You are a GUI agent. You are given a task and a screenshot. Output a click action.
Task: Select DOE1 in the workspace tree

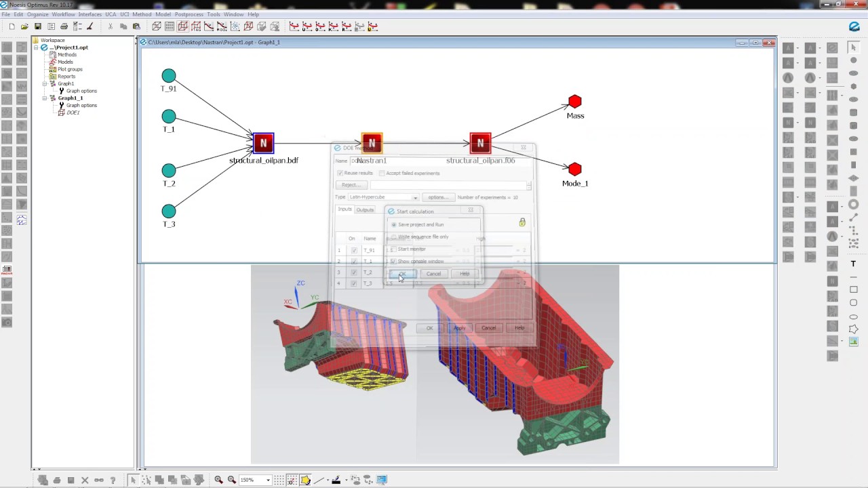coord(73,113)
